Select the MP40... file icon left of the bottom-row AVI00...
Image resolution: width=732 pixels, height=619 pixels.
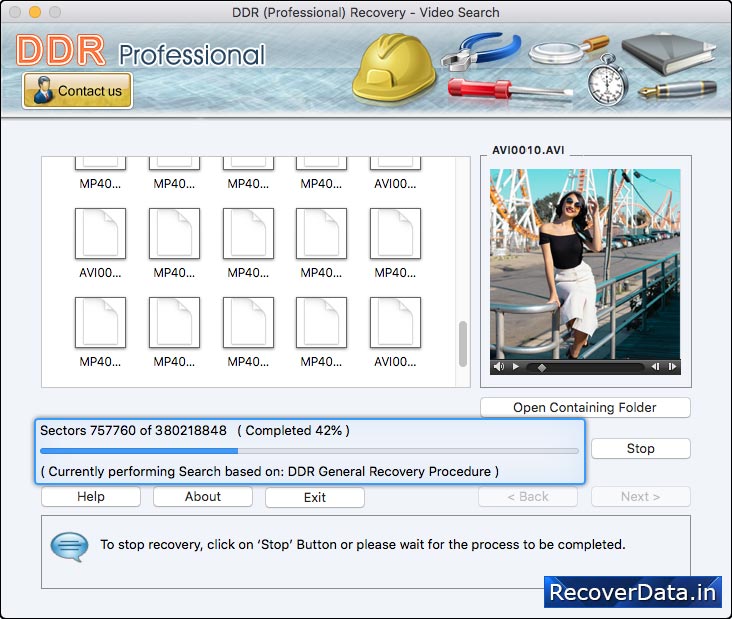coord(322,323)
